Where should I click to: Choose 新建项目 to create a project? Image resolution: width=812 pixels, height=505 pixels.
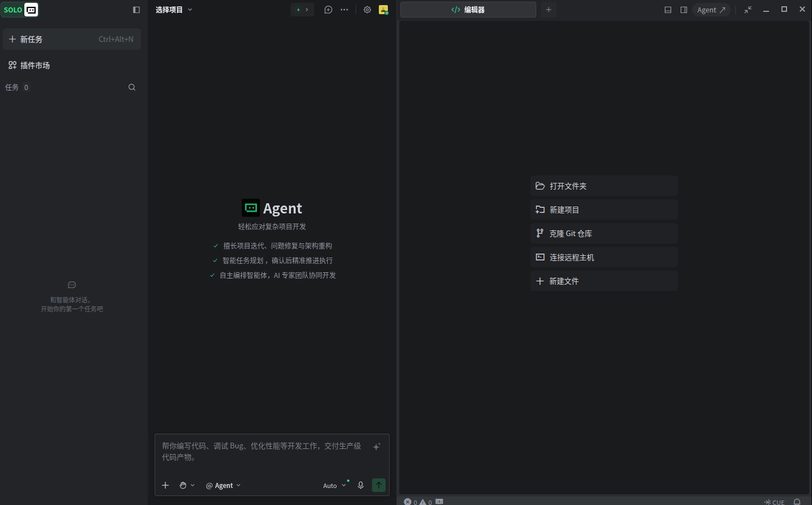pos(604,209)
